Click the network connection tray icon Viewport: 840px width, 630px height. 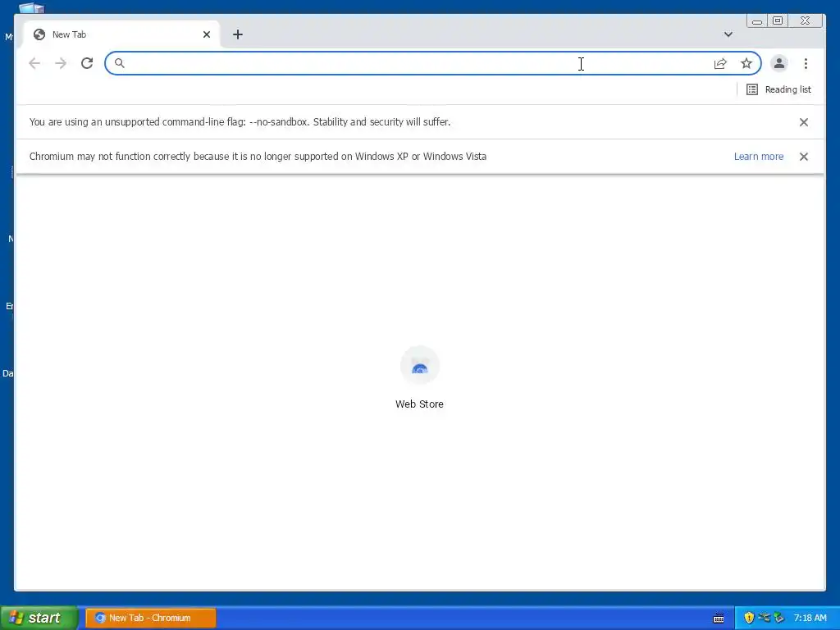coord(764,618)
